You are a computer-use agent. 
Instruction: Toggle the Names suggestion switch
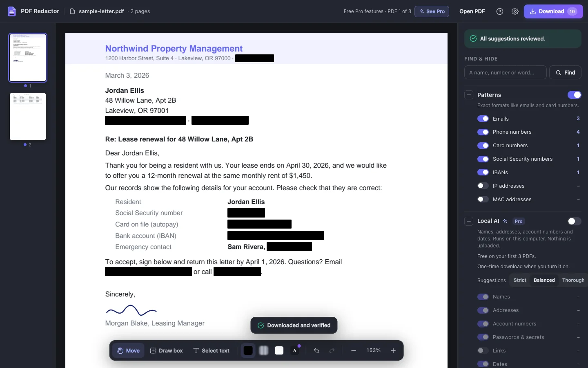(483, 297)
